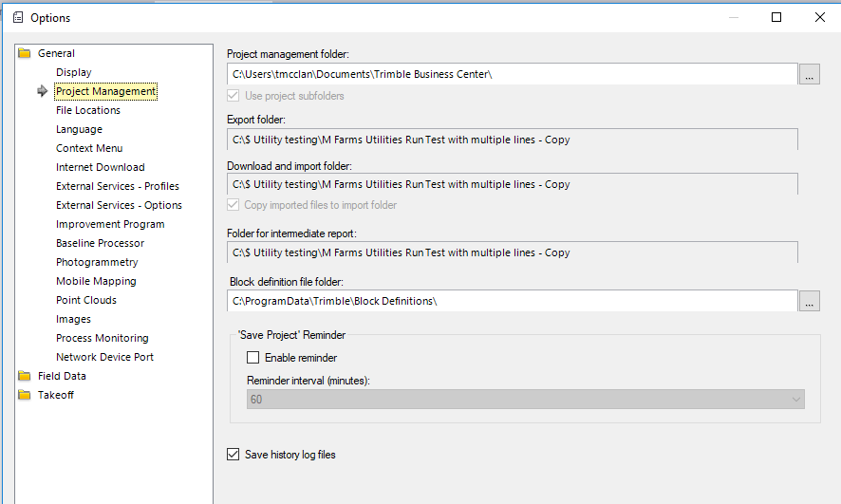This screenshot has width=841, height=504.
Task: Select File Locations in options tree
Action: pos(88,110)
